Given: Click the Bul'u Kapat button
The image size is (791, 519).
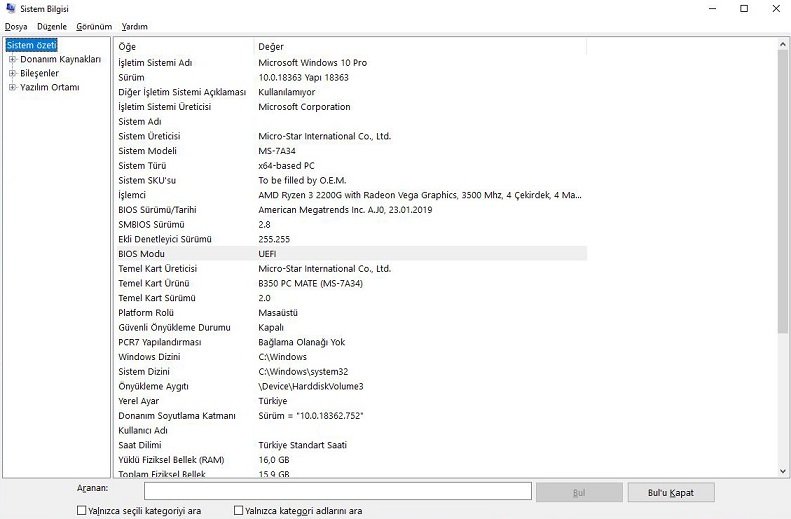Looking at the screenshot, I should [x=671, y=492].
